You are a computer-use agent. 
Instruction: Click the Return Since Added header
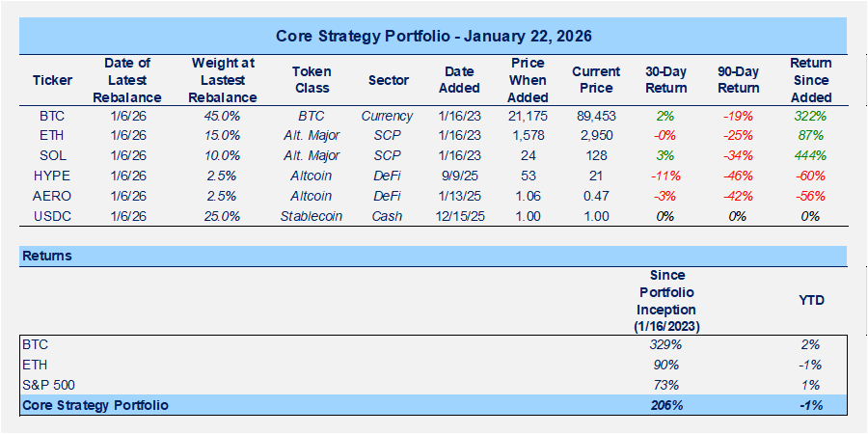pyautogui.click(x=811, y=80)
